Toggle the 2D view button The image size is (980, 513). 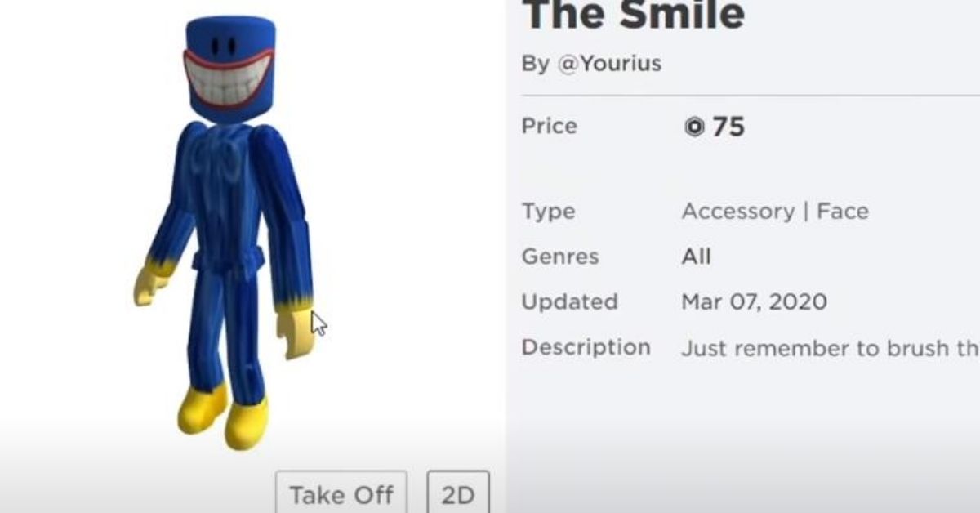pyautogui.click(x=458, y=493)
